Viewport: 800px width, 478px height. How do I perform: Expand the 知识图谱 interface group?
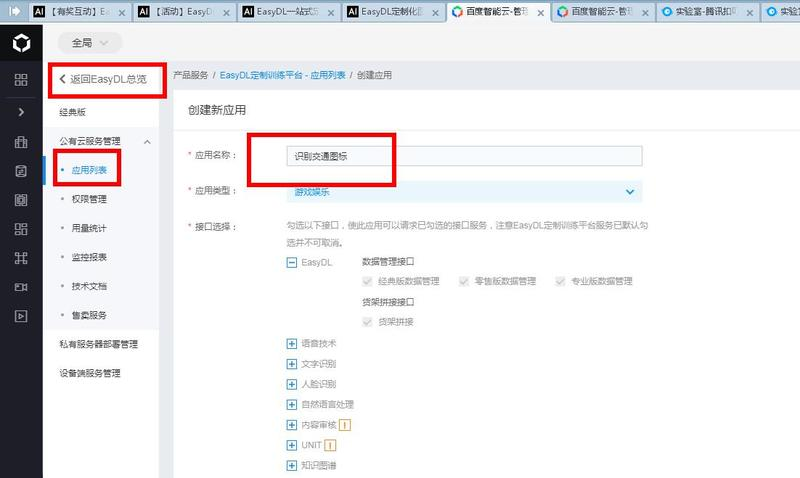point(291,465)
